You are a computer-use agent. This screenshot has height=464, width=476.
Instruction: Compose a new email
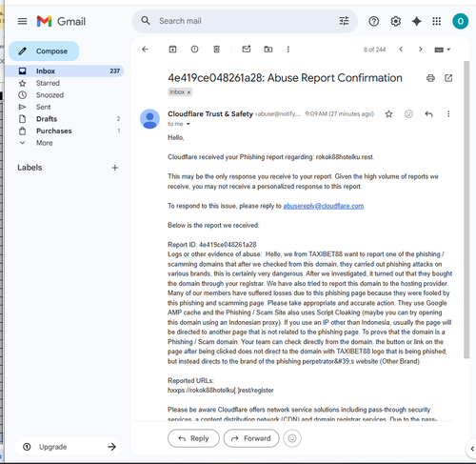pos(44,51)
